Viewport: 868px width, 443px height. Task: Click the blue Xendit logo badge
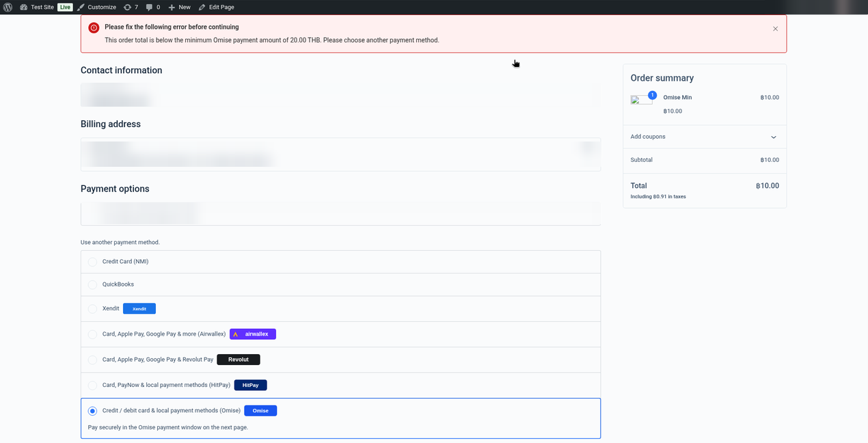pos(139,309)
